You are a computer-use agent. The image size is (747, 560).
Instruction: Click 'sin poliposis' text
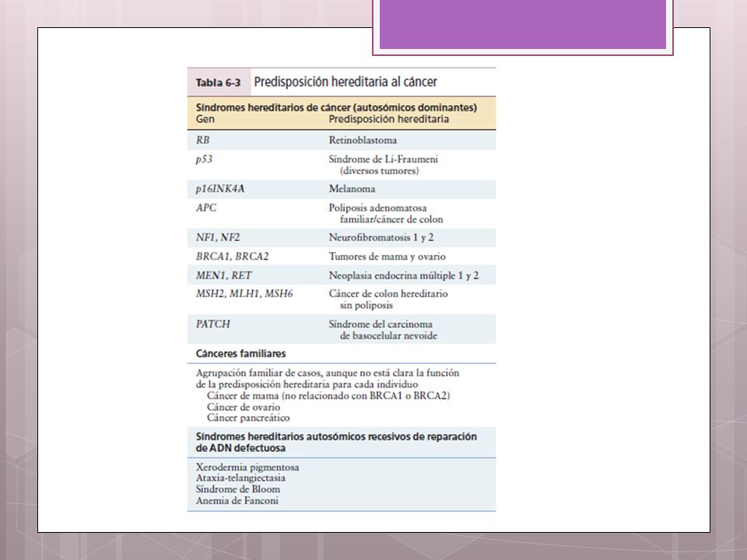pos(366,306)
